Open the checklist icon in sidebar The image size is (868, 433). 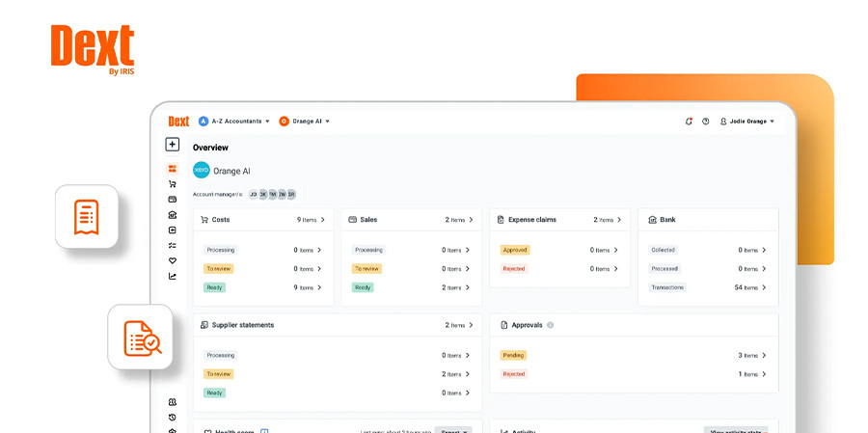pyautogui.click(x=173, y=245)
